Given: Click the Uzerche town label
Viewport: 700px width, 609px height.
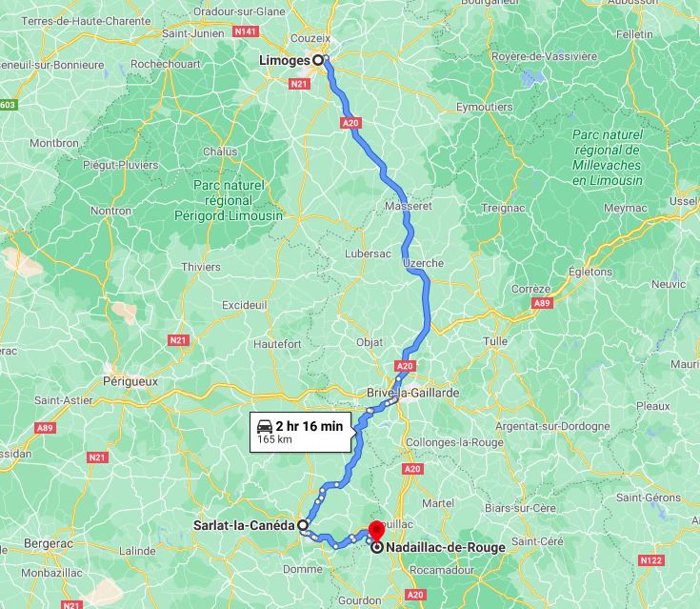Looking at the screenshot, I should (423, 263).
